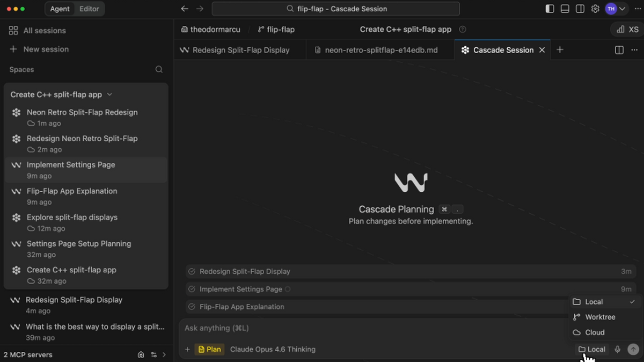Add a new tab with plus
Image resolution: width=644 pixels, height=362 pixels.
coord(560,50)
